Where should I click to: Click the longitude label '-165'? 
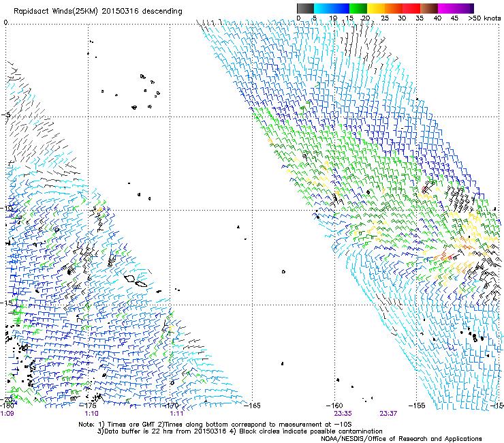(x=252, y=406)
